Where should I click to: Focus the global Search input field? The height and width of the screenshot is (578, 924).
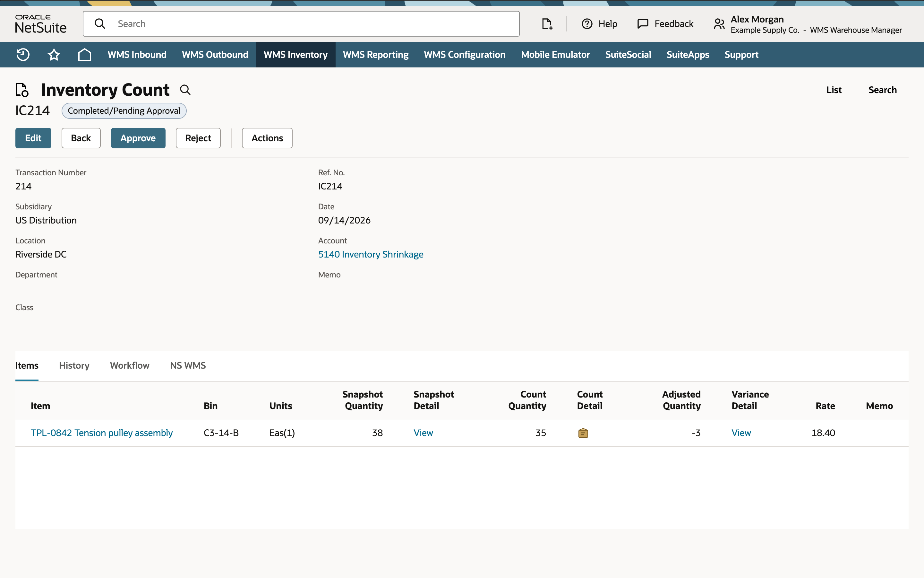tap(301, 24)
